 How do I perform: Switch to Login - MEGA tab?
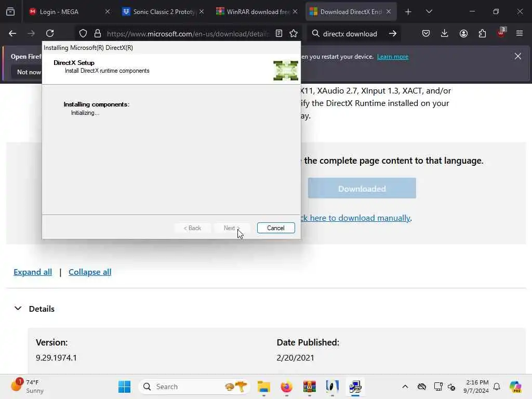(x=69, y=12)
